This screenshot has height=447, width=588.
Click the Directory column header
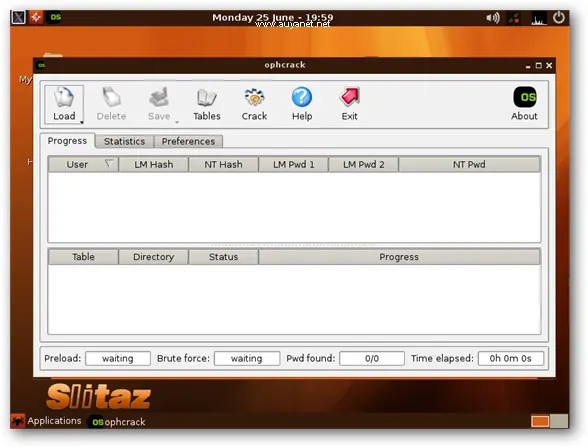tap(153, 257)
